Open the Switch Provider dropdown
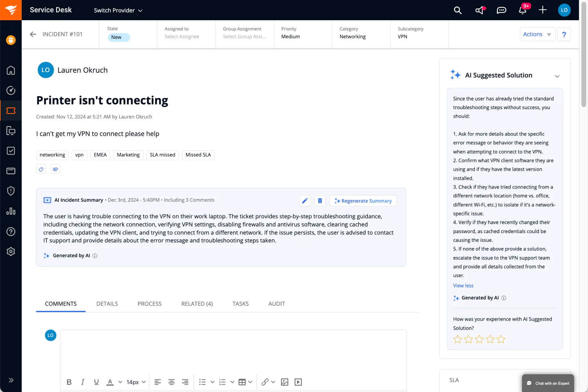 click(118, 10)
